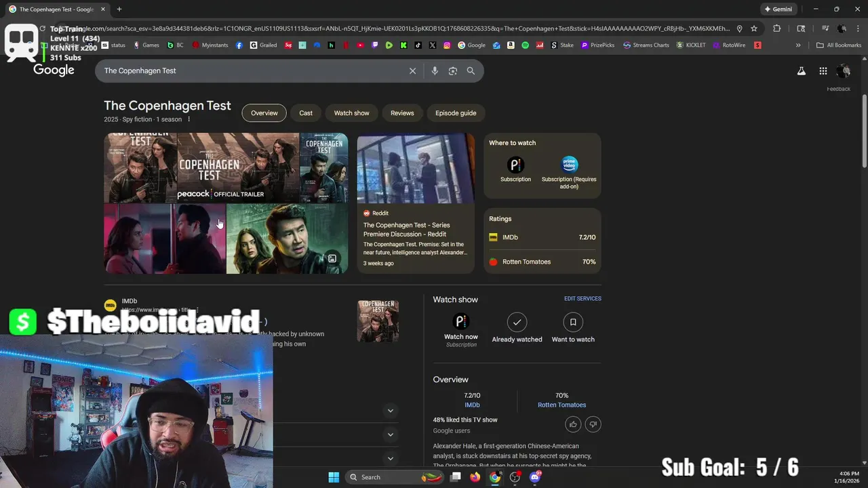Open the Rotten Tomatoes link in the Overview
The height and width of the screenshot is (488, 868).
pyautogui.click(x=561, y=405)
